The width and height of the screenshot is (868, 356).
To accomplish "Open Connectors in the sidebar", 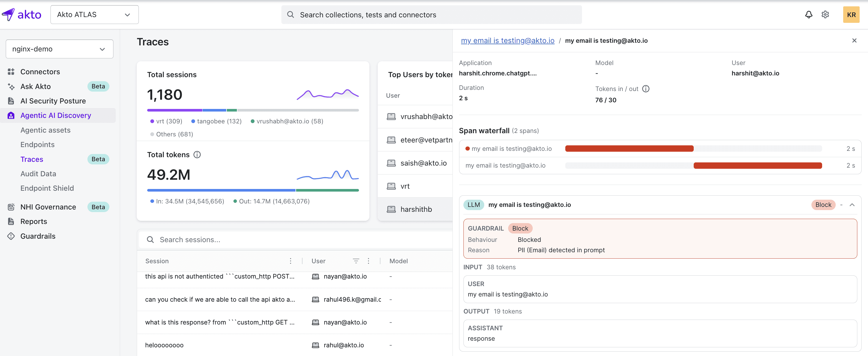I will point(40,72).
